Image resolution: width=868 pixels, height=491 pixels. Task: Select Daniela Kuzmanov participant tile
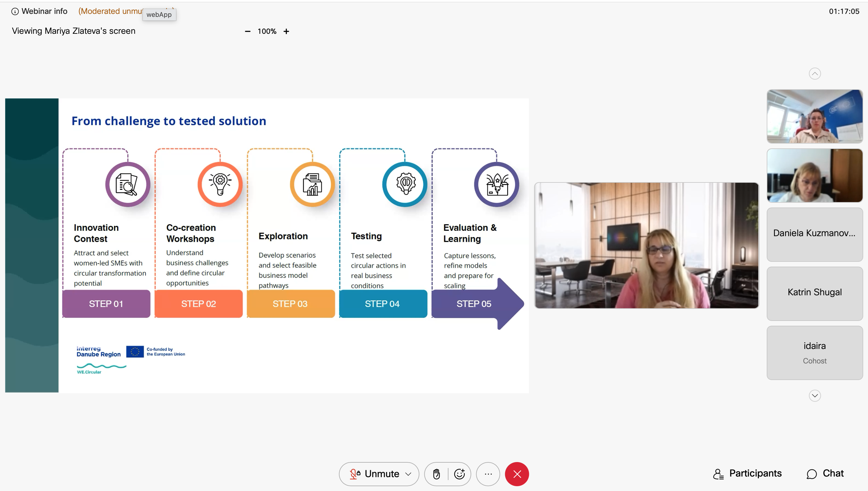pyautogui.click(x=814, y=234)
